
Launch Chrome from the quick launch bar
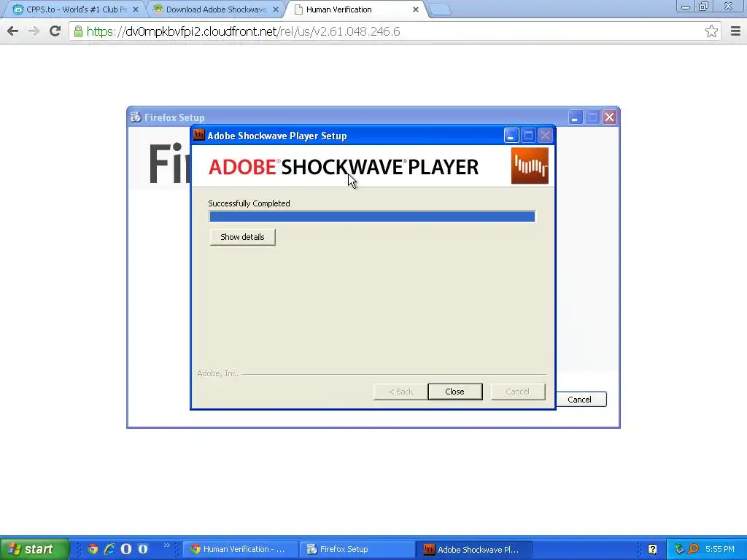tap(93, 549)
